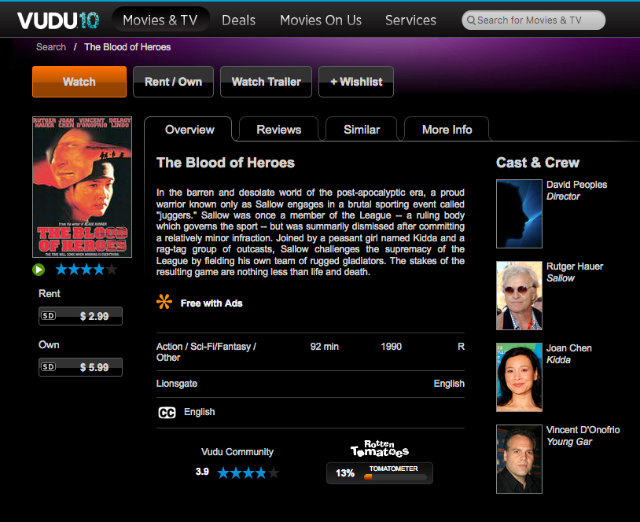Click the orange Free with Ads asterisk icon
The height and width of the screenshot is (522, 640).
164,302
